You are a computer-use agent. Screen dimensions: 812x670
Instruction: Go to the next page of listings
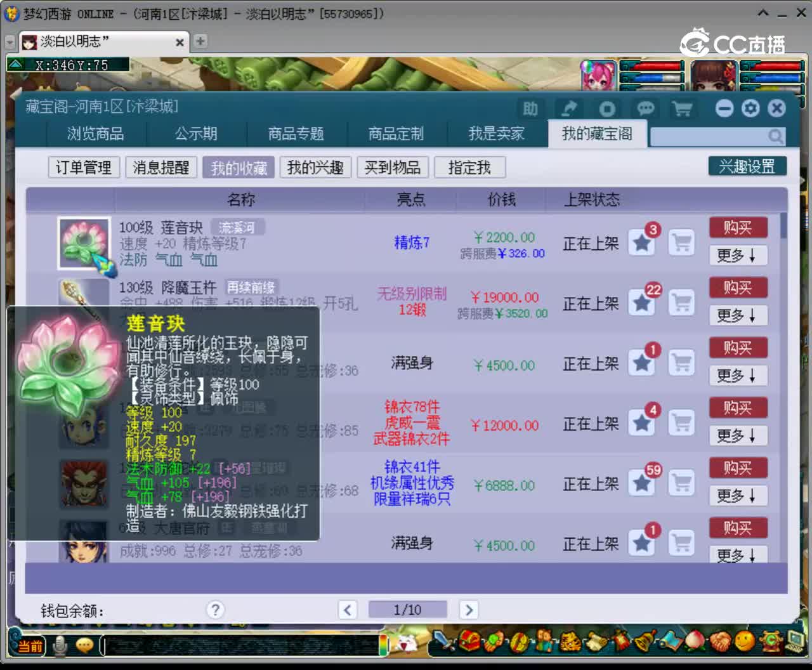click(469, 610)
